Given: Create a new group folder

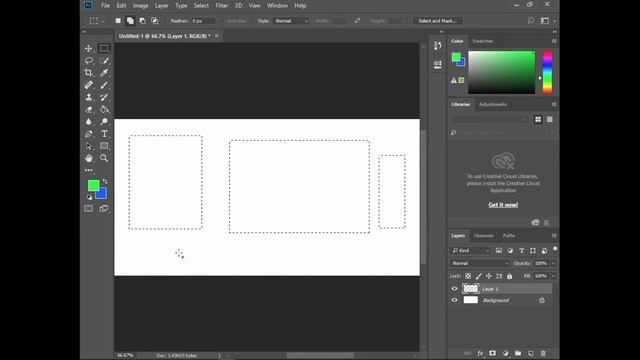Looking at the screenshot, I should pos(518,353).
